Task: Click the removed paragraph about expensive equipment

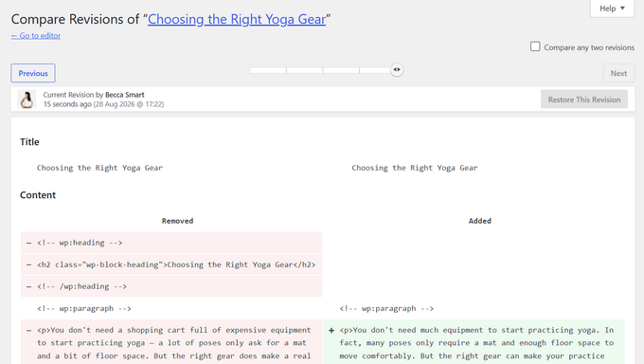Action: click(171, 342)
